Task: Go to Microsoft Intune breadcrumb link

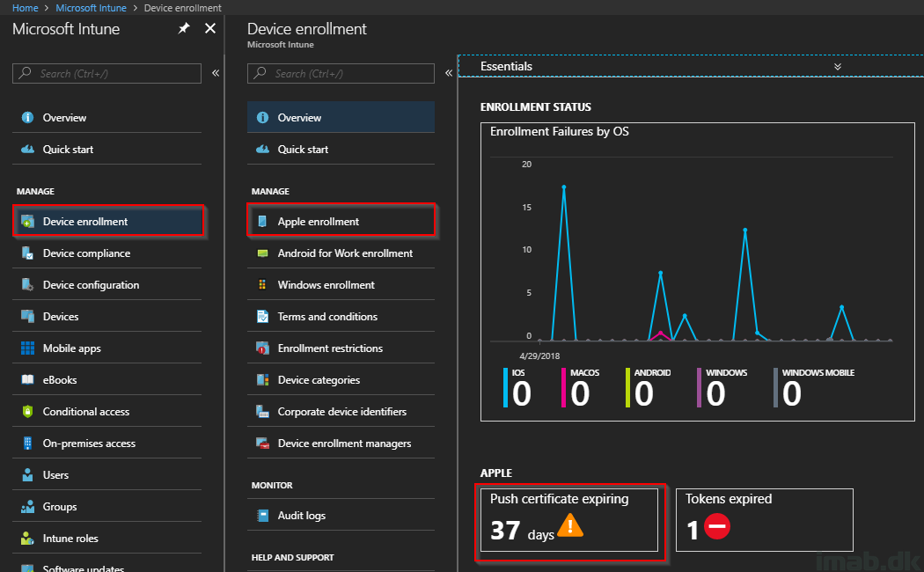Action: 91,8
